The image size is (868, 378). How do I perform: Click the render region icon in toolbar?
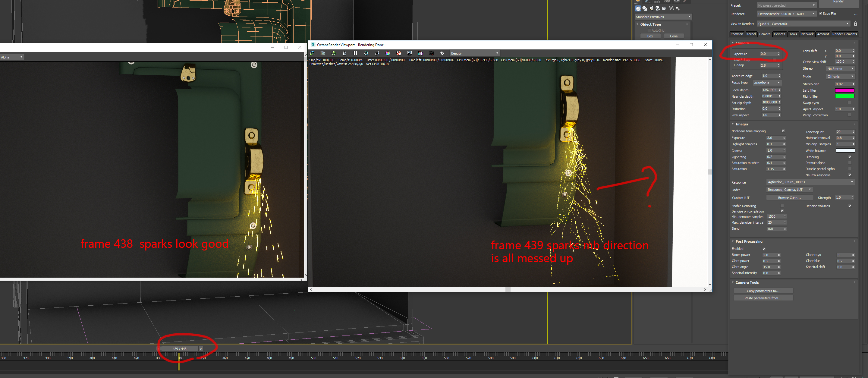pos(420,53)
